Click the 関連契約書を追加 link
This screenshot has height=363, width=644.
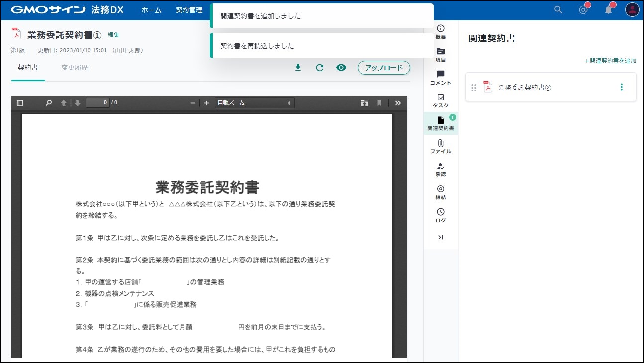[x=610, y=61]
